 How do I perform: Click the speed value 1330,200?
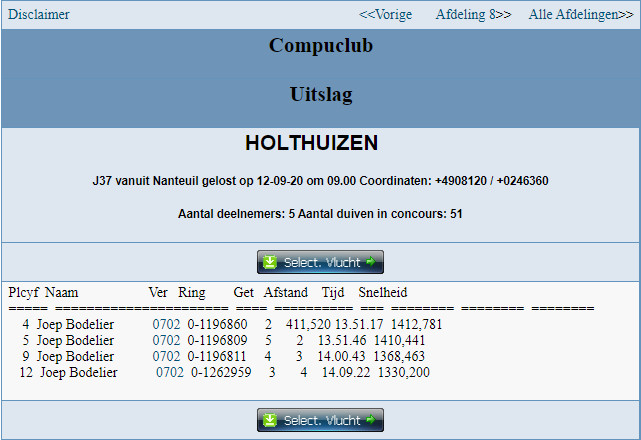[403, 372]
